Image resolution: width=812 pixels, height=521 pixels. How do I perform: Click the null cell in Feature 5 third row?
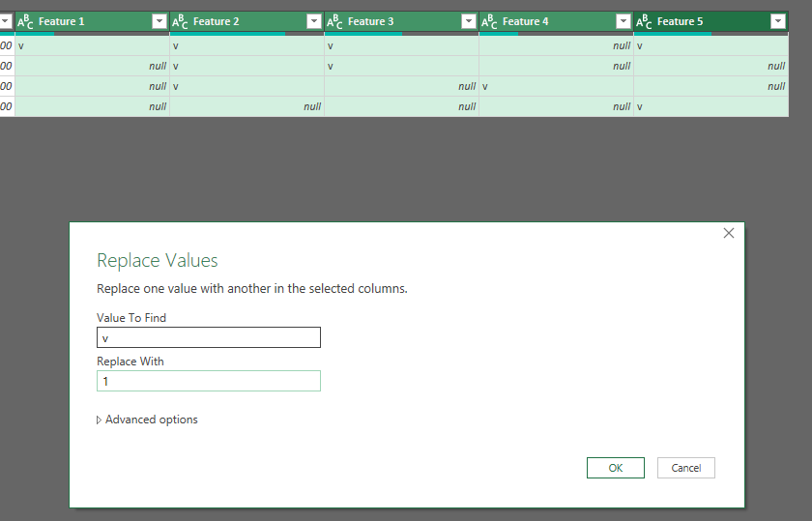[711, 86]
